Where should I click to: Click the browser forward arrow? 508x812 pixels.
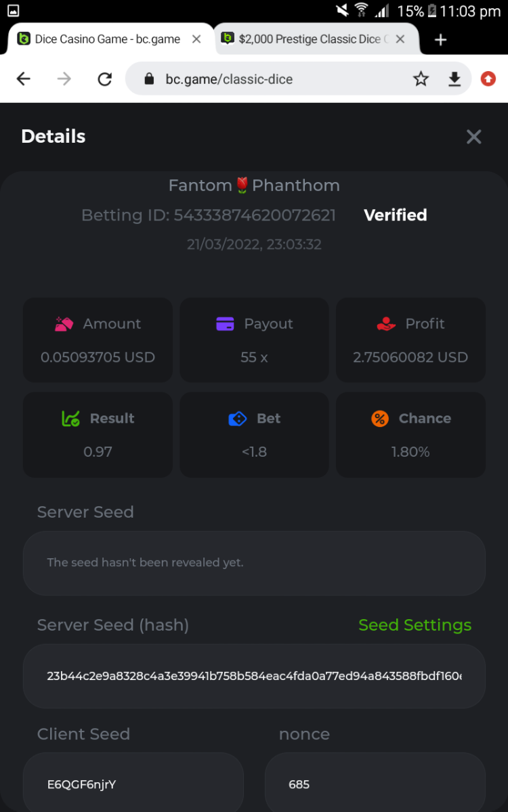(x=64, y=79)
